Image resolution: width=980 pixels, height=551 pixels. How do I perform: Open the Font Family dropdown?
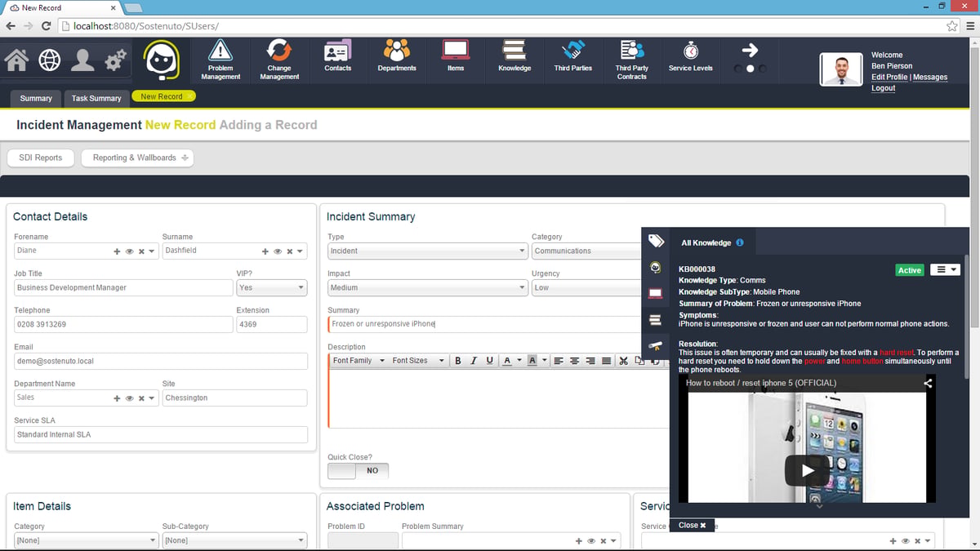[x=359, y=361]
